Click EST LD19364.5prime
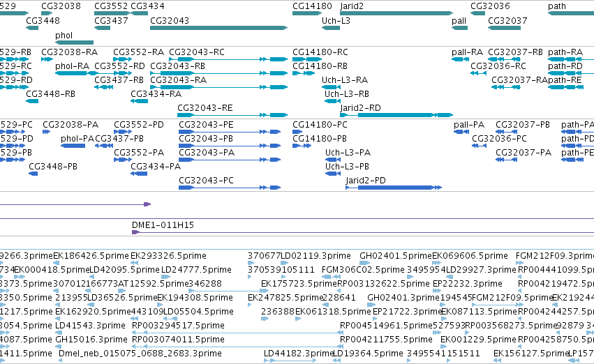This screenshot has width=594, height=364. (368, 354)
